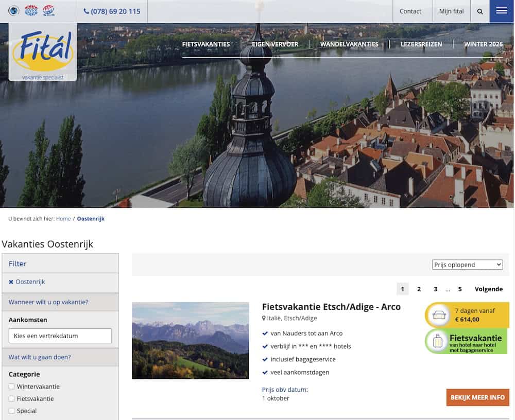Click the Fitál vakantie specialist logo
The height and width of the screenshot is (420, 515).
(43, 52)
